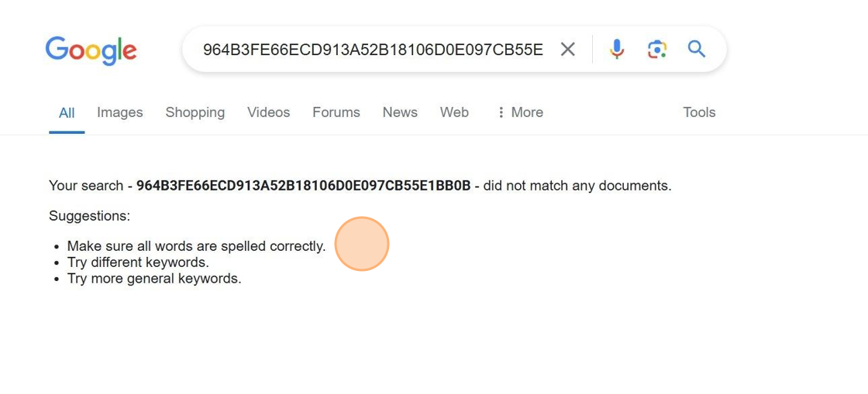Clear the search box with the X icon
The image size is (868, 394).
point(568,50)
